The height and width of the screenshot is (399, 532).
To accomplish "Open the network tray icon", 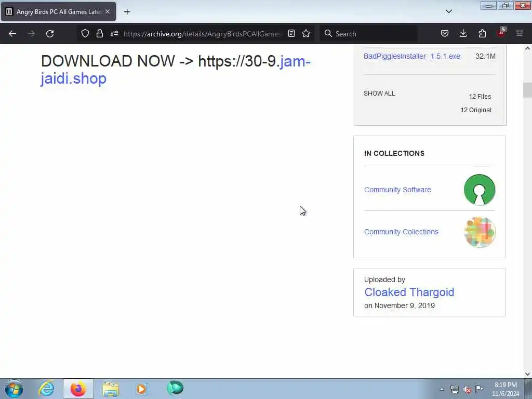I will coord(454,390).
